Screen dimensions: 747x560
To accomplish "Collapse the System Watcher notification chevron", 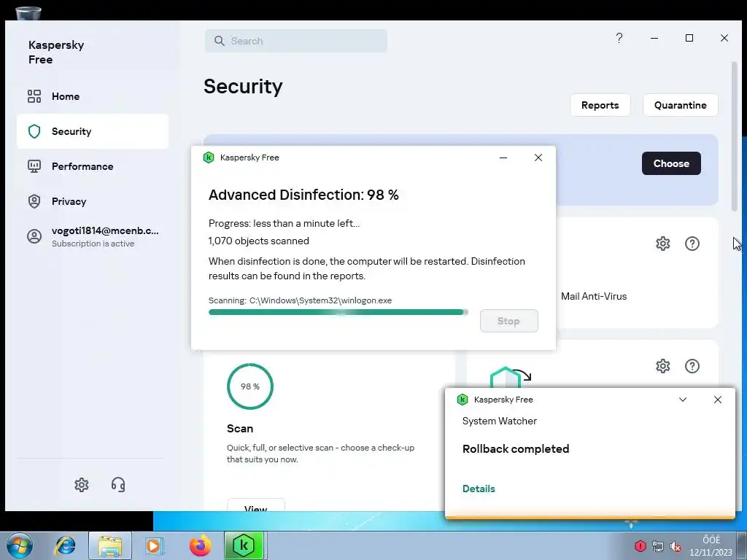I will [x=683, y=400].
